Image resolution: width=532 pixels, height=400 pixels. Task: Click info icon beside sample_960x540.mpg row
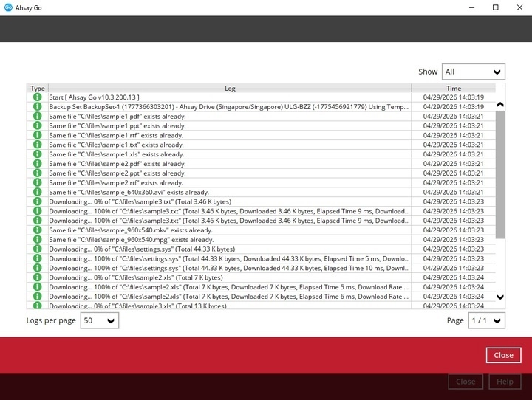click(x=38, y=240)
